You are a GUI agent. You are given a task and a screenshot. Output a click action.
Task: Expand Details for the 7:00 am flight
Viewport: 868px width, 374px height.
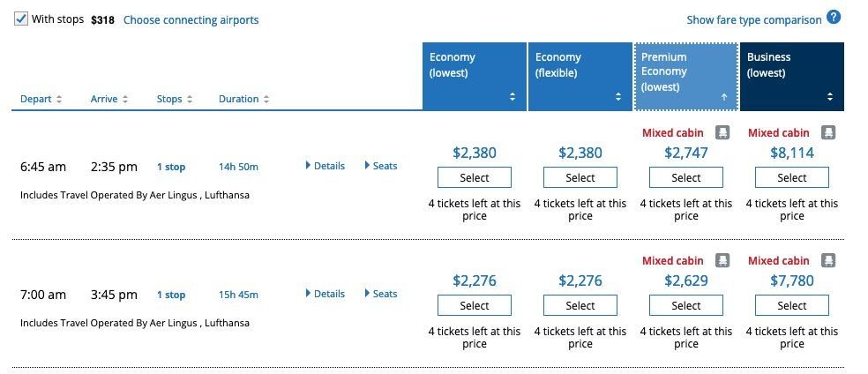pos(325,294)
